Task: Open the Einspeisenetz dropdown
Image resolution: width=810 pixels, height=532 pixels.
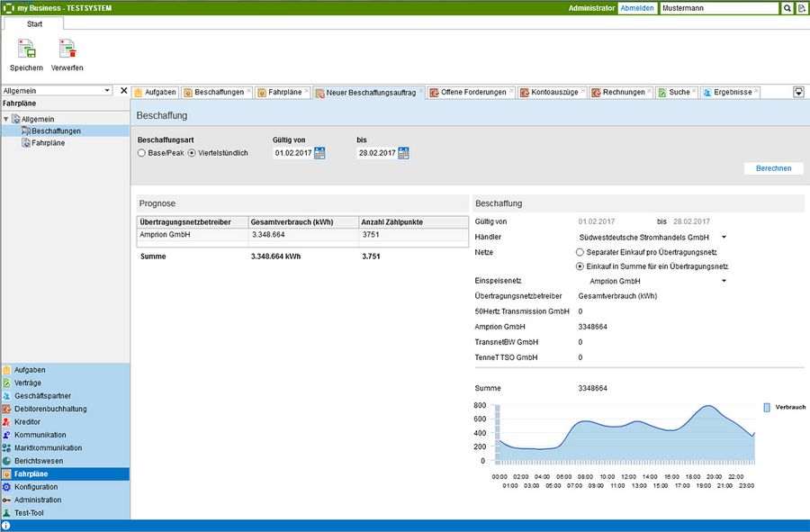Action: coord(724,282)
